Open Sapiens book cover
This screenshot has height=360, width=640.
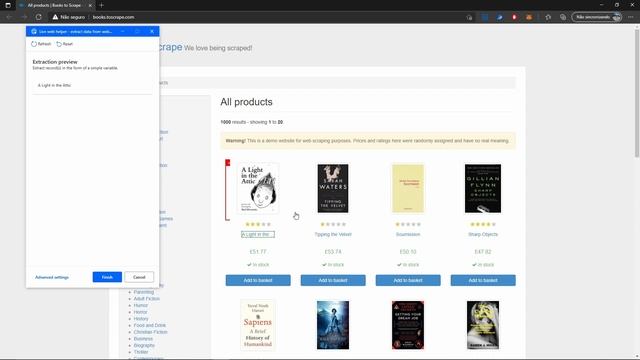258,325
